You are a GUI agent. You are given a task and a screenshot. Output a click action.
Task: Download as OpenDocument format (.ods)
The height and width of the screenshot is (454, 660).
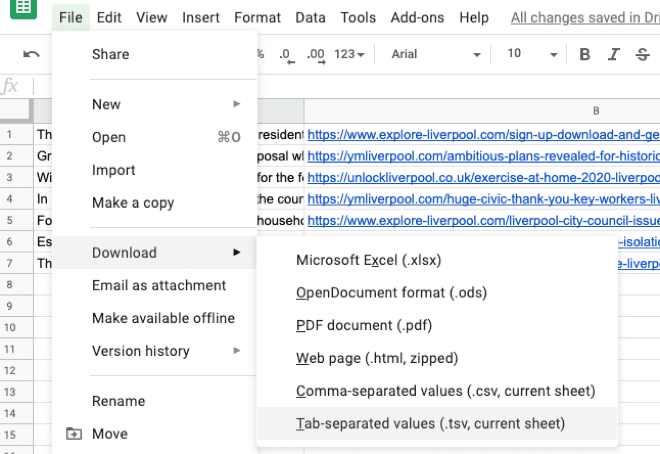(437, 293)
